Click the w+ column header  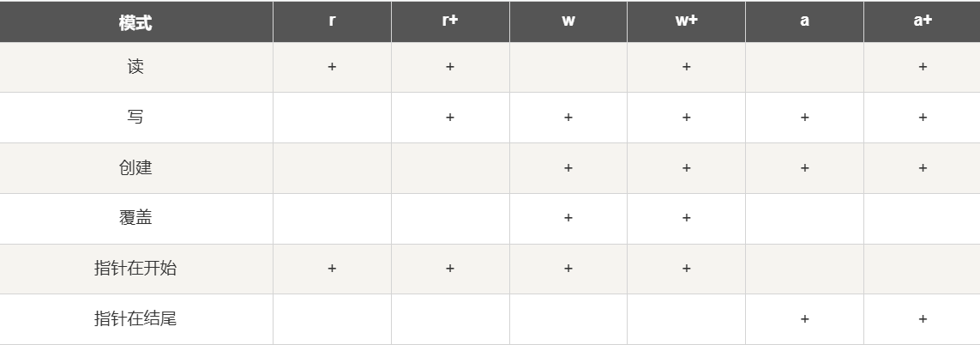(x=686, y=21)
